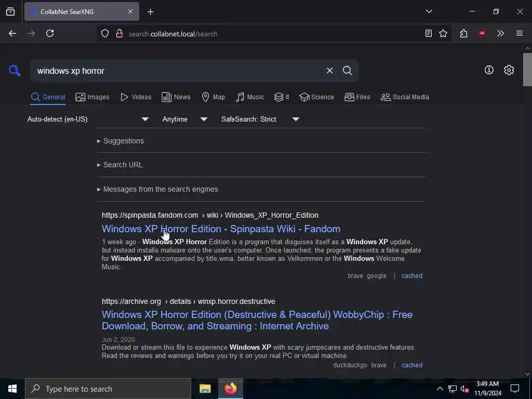Switch to It search category
532x399 pixels.
[282, 97]
